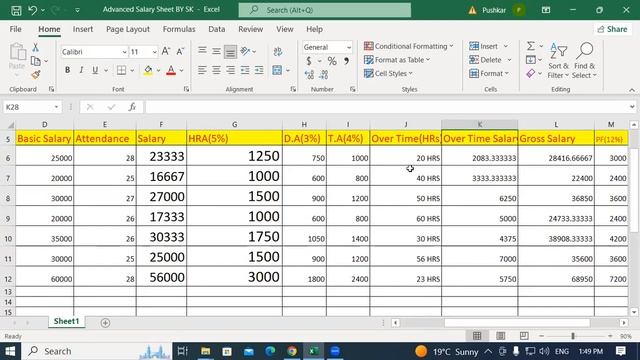This screenshot has height=360, width=640.
Task: Click Insert Function fx icon
Action: [132, 107]
